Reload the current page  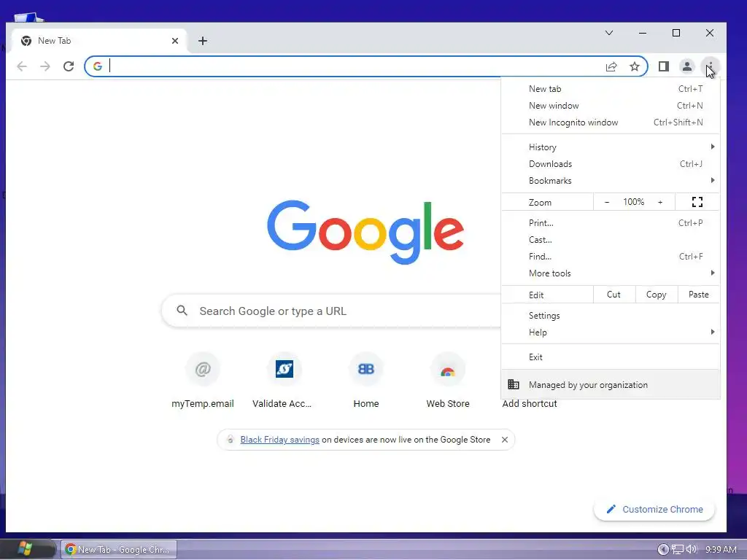click(x=69, y=66)
